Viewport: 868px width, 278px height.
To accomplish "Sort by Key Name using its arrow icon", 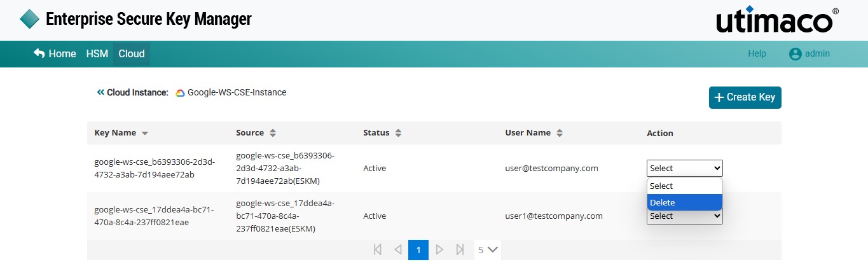I will (x=145, y=134).
